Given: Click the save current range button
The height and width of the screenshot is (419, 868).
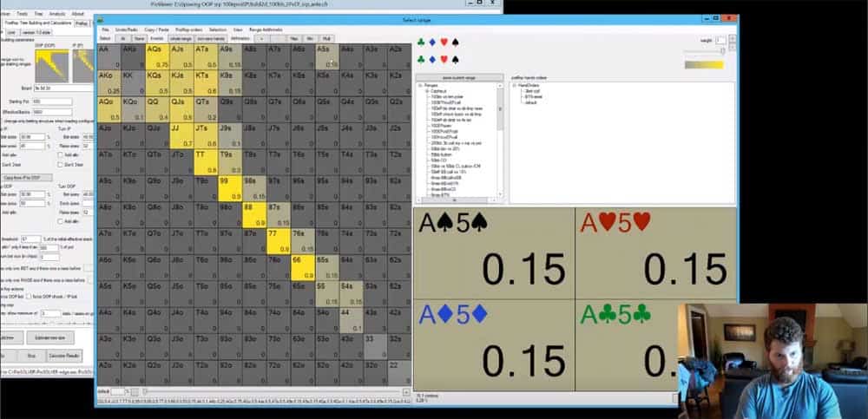Looking at the screenshot, I should tap(459, 77).
